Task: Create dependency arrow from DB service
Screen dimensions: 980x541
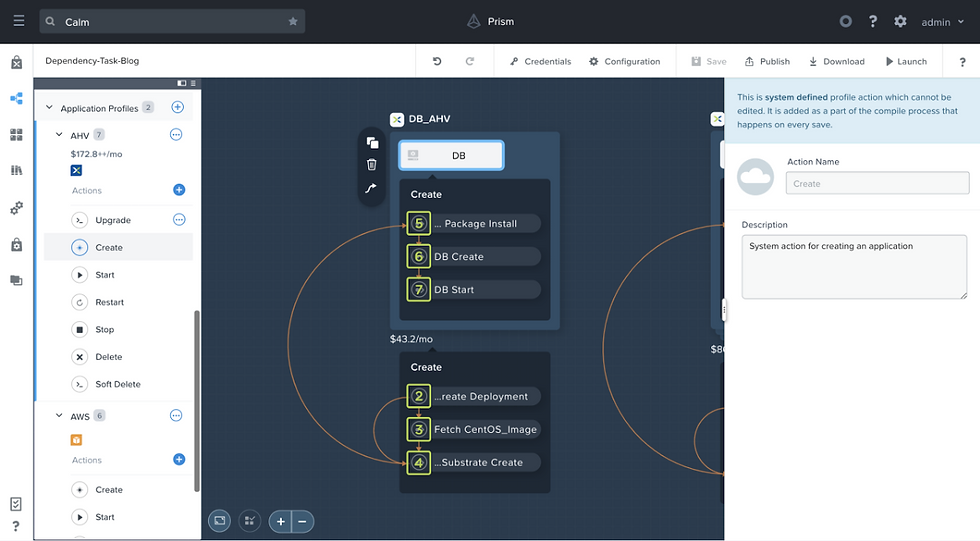Action: [371, 187]
